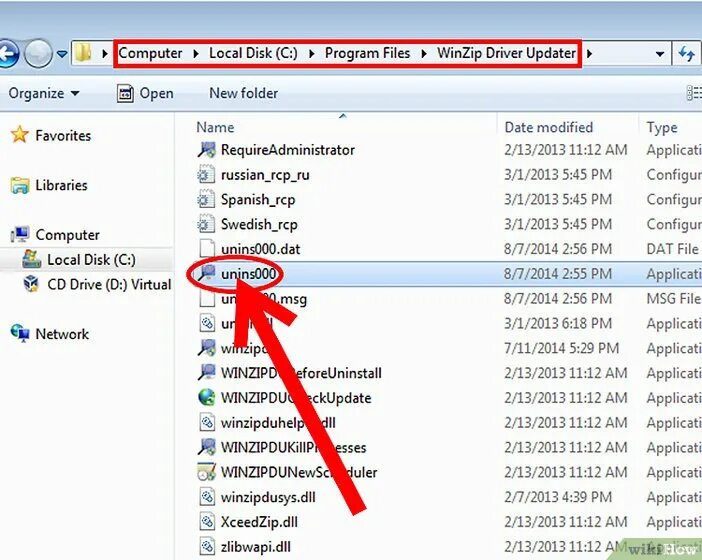Screen dimensions: 702x560
Task: Select file name unins000.dat
Action: point(261,249)
